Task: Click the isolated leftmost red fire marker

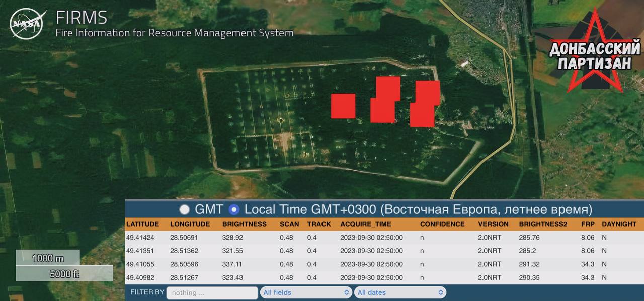Action: point(343,106)
